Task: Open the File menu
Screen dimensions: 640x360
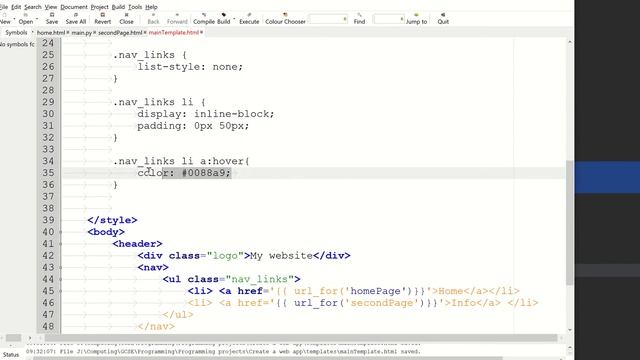Action: [4, 7]
